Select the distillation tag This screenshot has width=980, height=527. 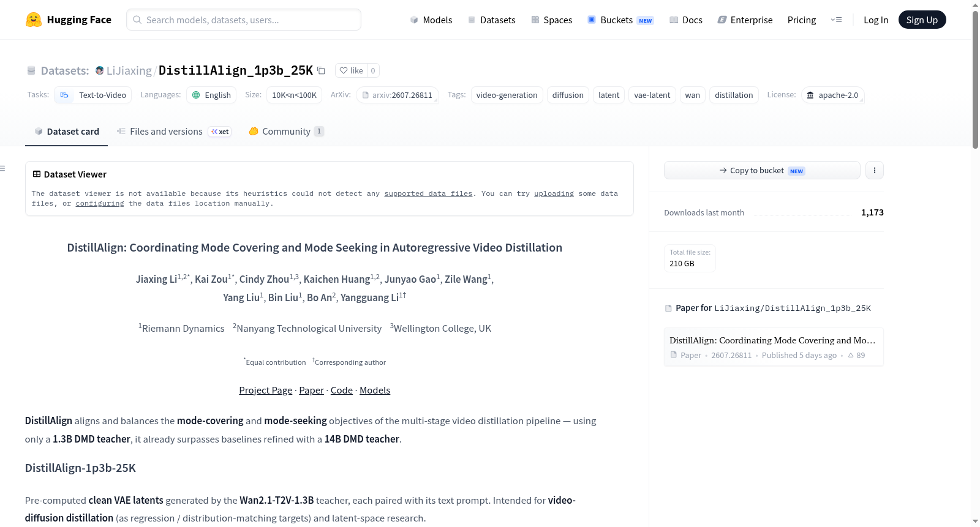(734, 95)
